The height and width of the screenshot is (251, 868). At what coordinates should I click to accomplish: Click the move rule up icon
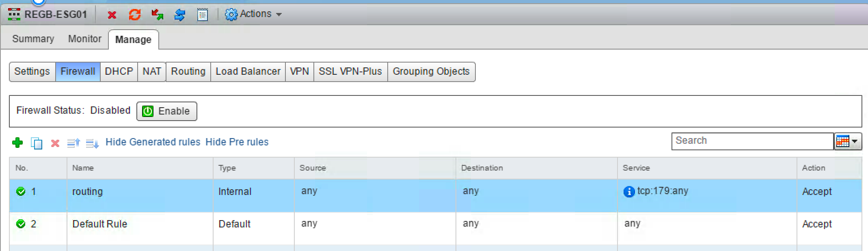click(73, 143)
